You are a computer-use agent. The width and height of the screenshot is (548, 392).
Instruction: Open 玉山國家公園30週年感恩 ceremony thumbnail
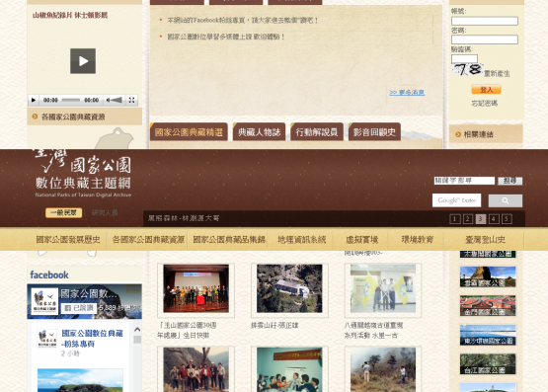coord(196,288)
